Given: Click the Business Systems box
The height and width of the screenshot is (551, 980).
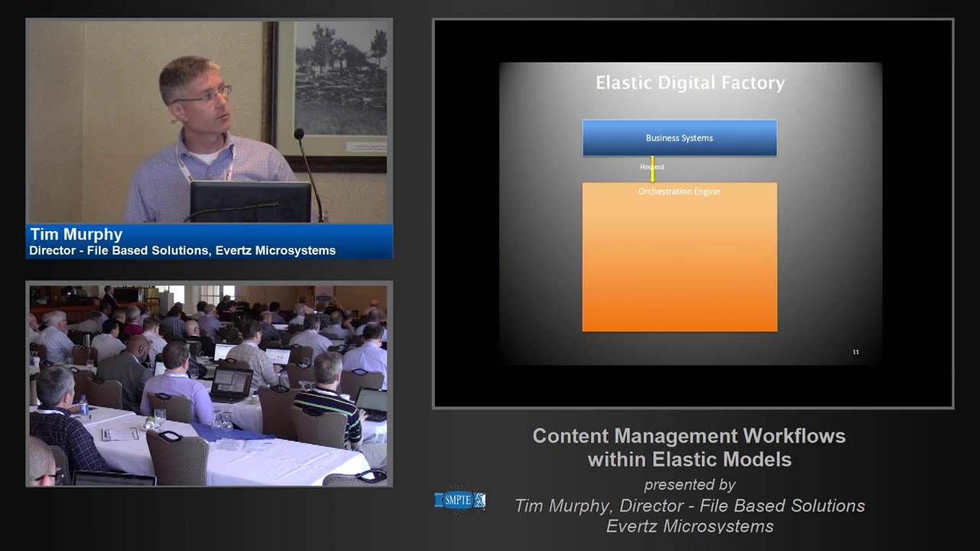Looking at the screenshot, I should (679, 138).
